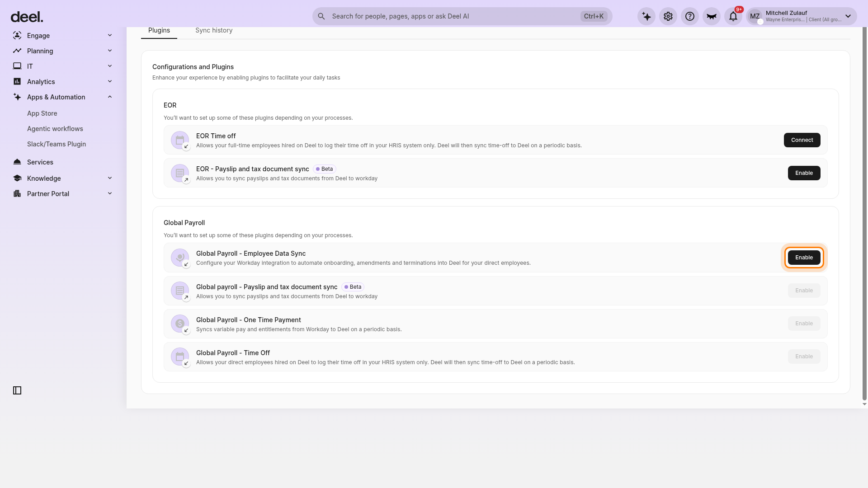
Task: Open Agentic workflows in the sidebar
Action: point(55,129)
